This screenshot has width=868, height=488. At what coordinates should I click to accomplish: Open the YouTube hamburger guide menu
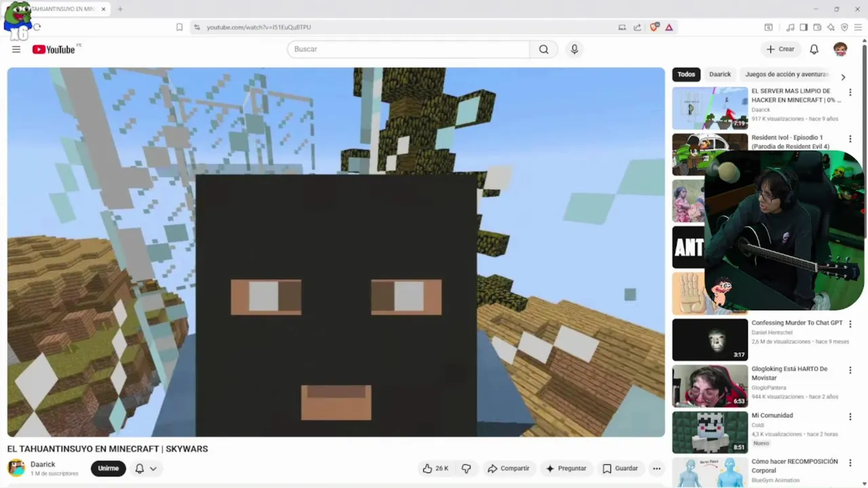16,49
